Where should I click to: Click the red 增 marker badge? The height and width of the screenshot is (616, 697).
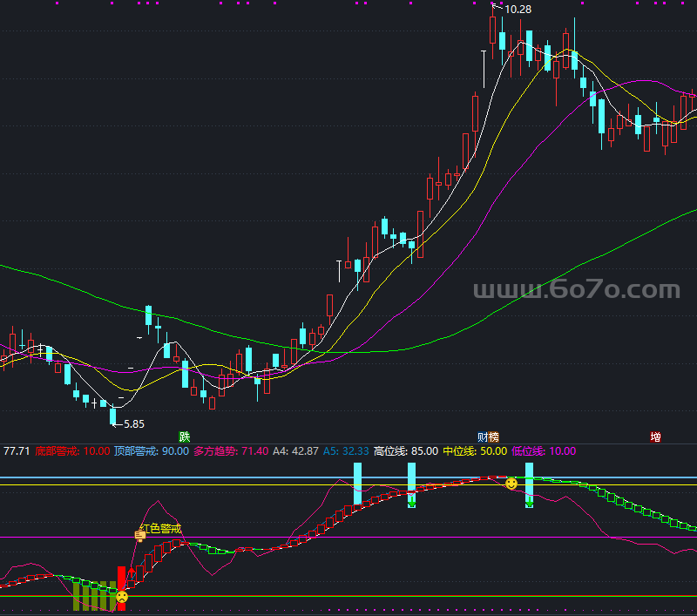(655, 437)
